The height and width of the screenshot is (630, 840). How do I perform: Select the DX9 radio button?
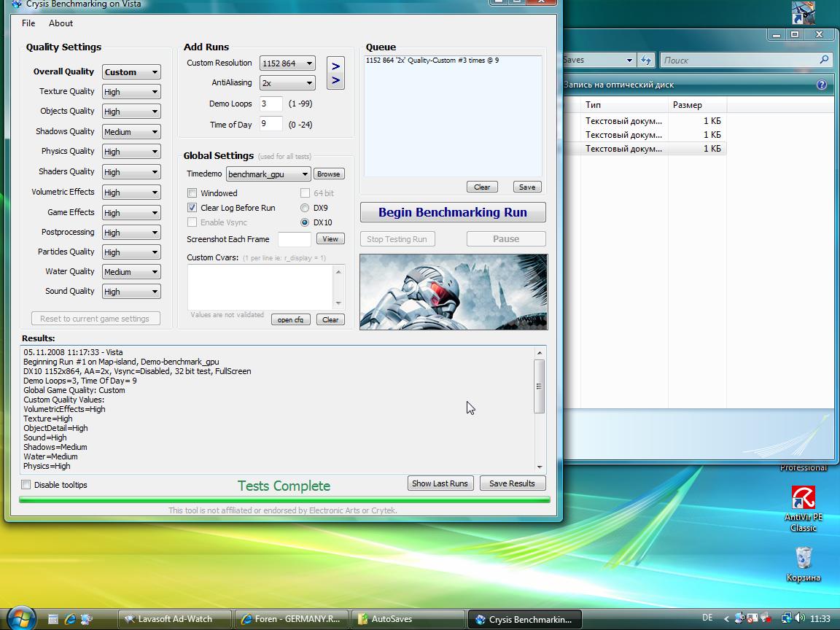tap(305, 208)
